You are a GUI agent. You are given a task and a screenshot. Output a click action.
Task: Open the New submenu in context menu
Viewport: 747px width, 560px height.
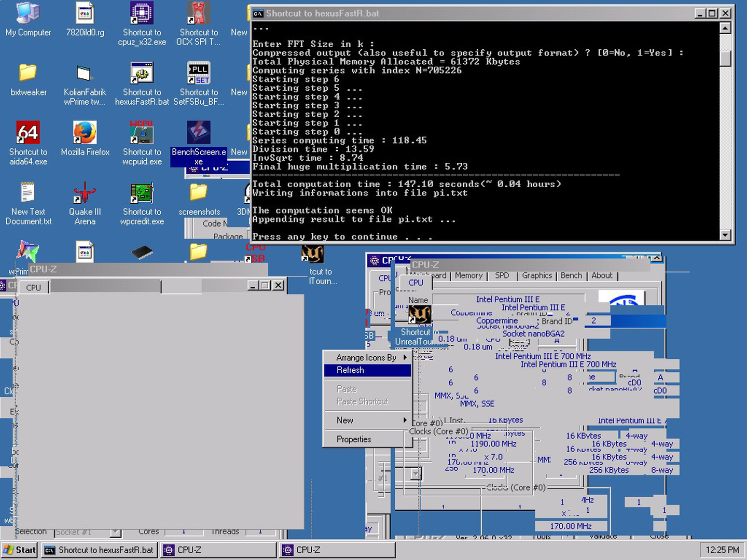pos(367,421)
